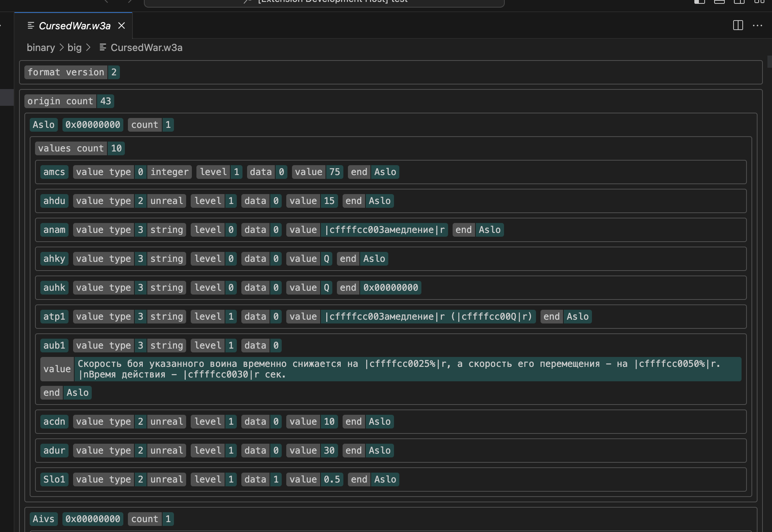The height and width of the screenshot is (532, 772).
Task: Click the Aslo object ID header
Action: 44,125
